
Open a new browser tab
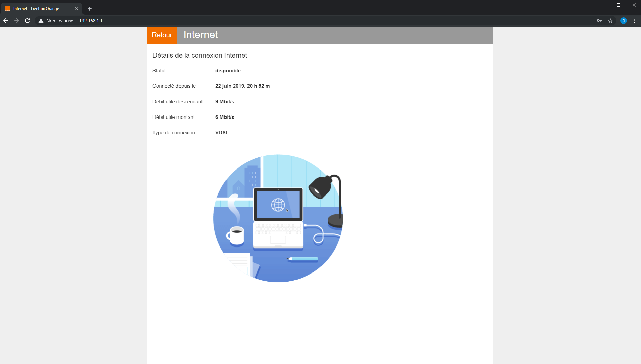click(x=90, y=9)
